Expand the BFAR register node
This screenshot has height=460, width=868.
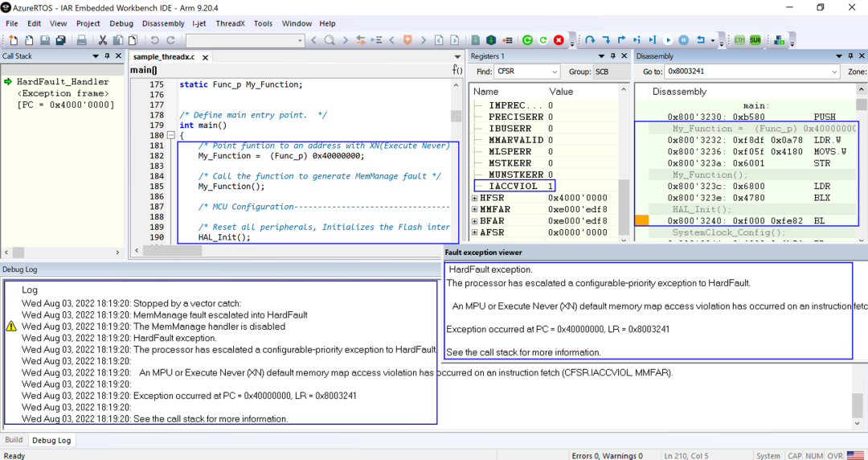pyautogui.click(x=474, y=221)
